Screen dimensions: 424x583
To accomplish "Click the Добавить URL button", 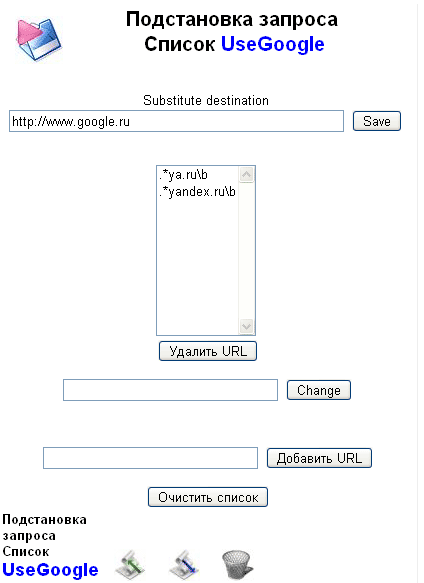I will pyautogui.click(x=319, y=458).
